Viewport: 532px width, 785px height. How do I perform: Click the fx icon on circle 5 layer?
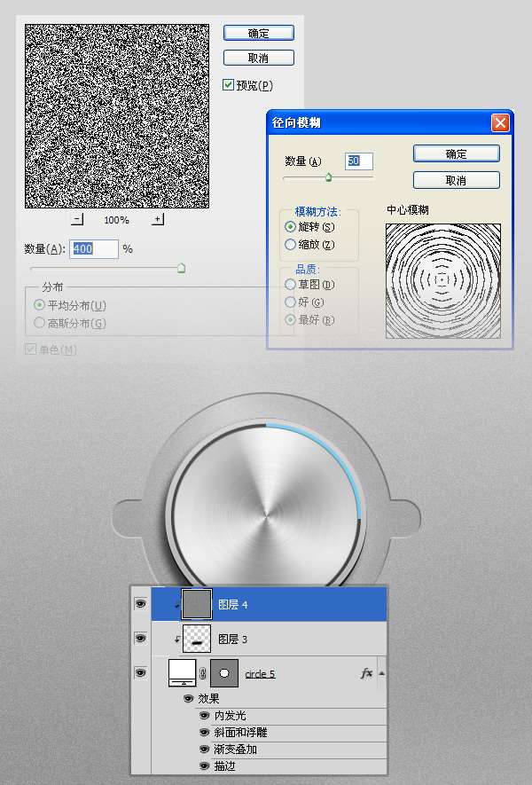coord(366,673)
